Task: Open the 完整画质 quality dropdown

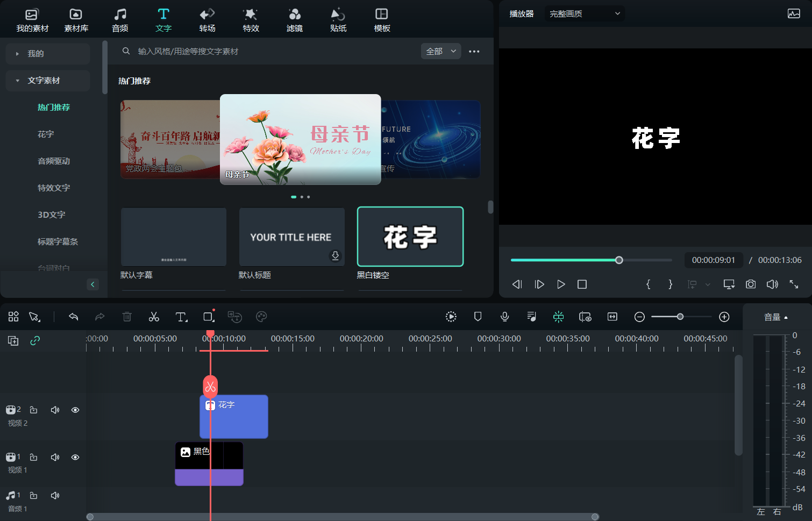Action: tap(585, 13)
